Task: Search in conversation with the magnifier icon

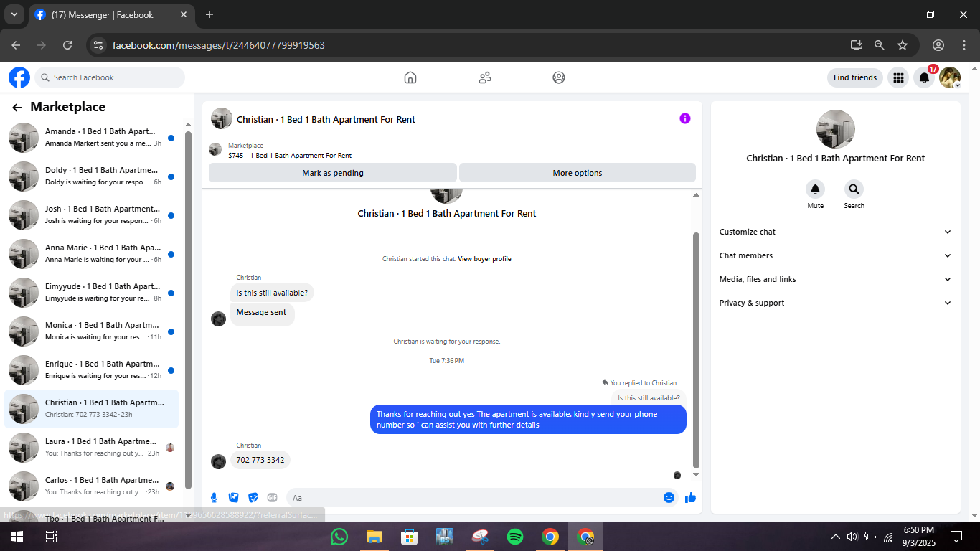Action: click(854, 189)
